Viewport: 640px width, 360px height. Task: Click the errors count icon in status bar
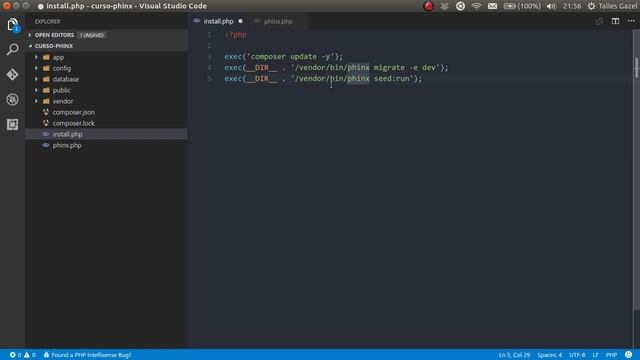click(x=13, y=355)
